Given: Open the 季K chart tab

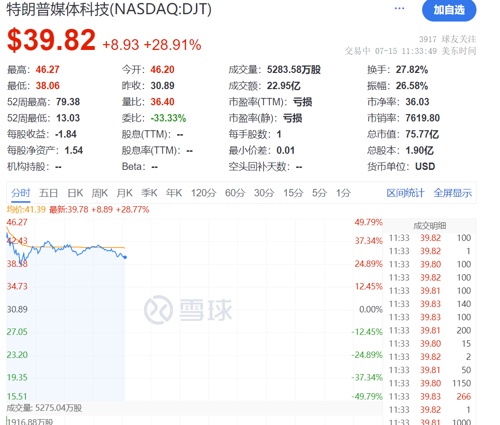Looking at the screenshot, I should tap(149, 193).
